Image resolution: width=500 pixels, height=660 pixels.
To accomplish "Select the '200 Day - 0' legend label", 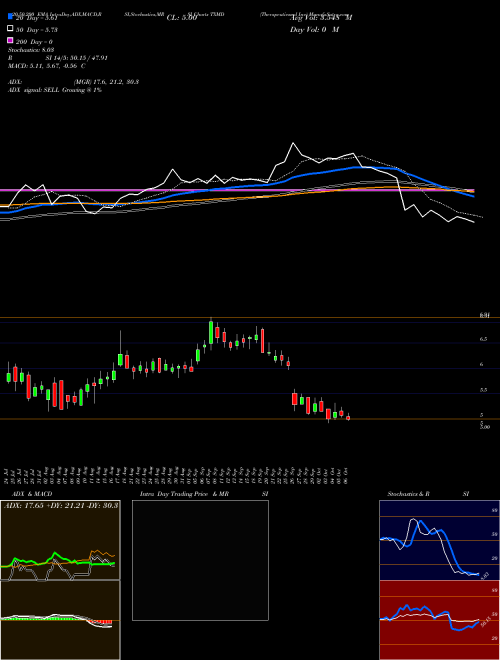I will 34,42.
